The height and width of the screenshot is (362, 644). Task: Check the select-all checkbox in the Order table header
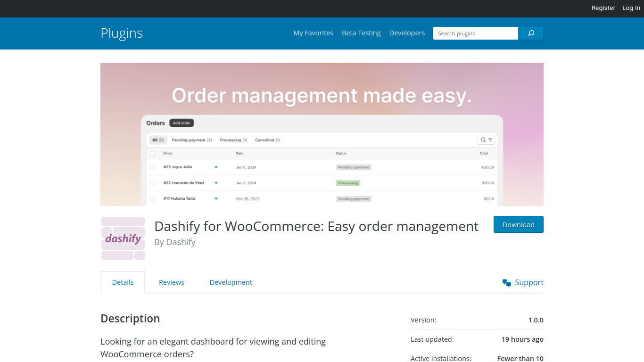(152, 153)
